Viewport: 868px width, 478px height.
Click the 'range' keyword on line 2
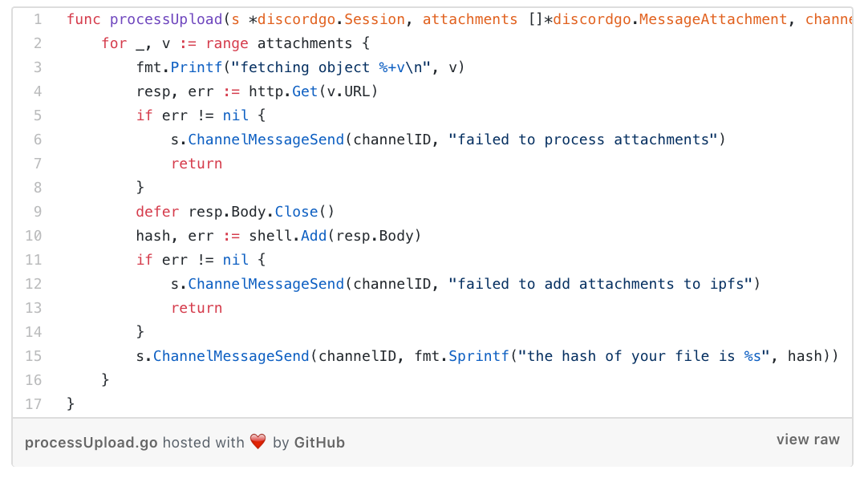[x=227, y=43]
